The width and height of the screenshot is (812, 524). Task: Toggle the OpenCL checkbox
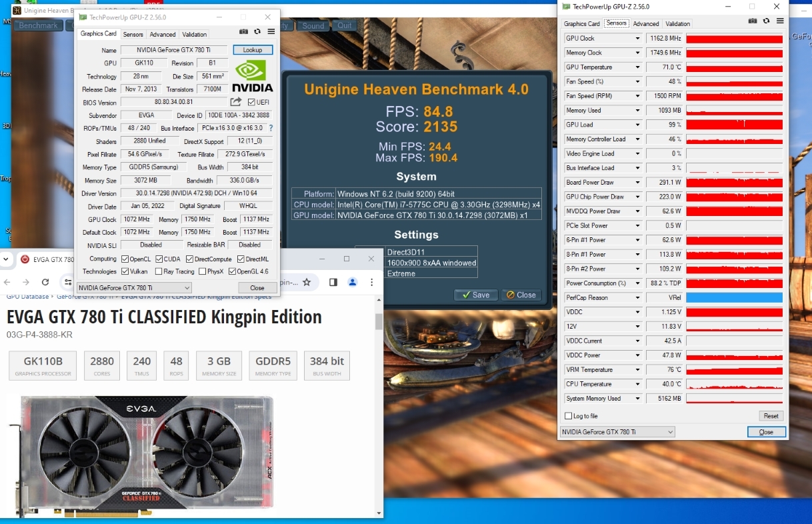[125, 259]
